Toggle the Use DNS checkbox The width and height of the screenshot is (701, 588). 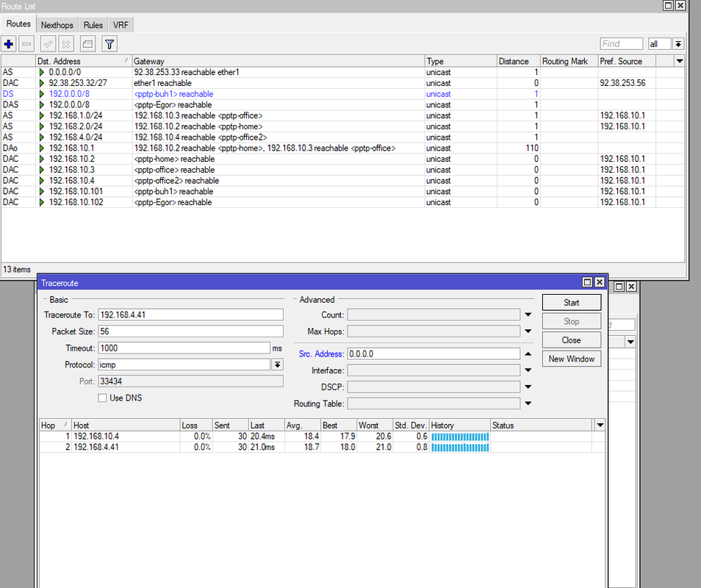(x=102, y=398)
